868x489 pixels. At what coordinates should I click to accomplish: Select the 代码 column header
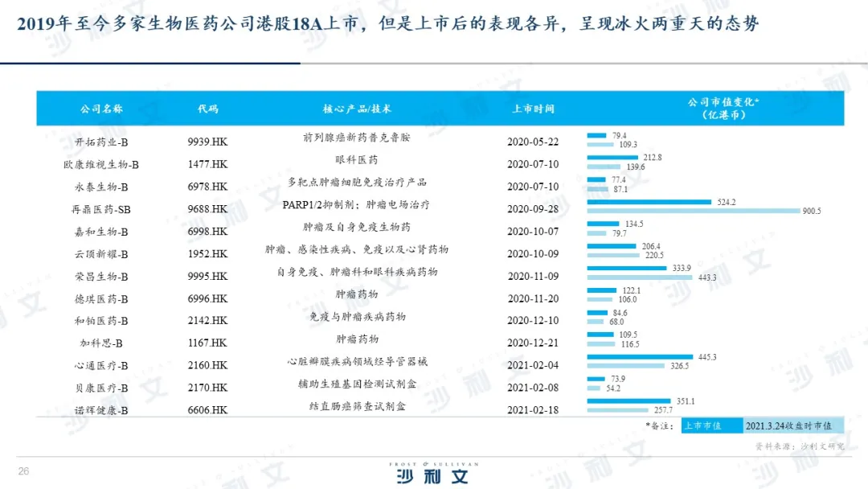tap(207, 109)
